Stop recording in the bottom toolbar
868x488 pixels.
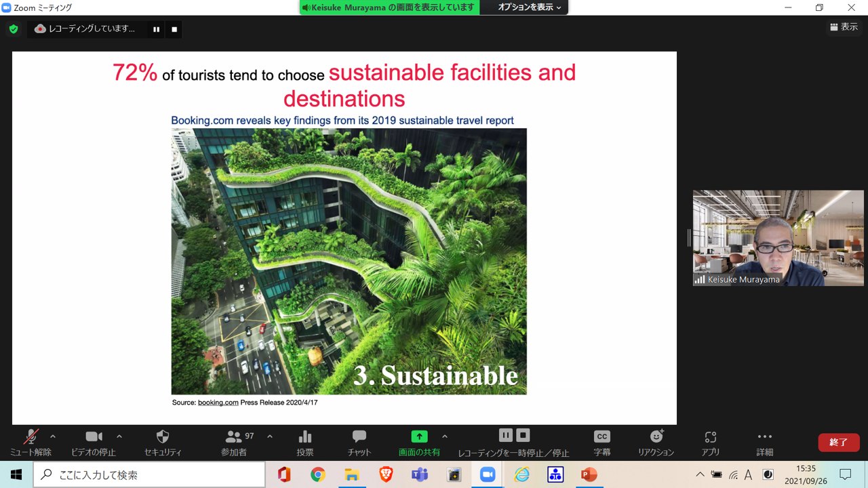coord(523,435)
